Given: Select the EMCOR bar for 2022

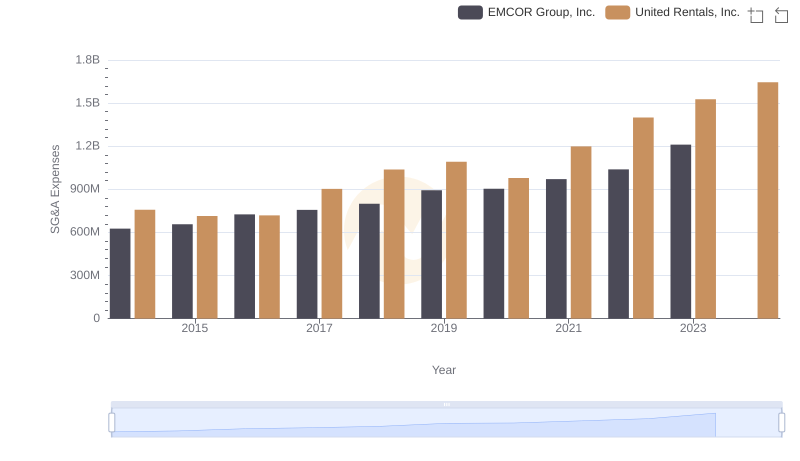Looking at the screenshot, I should click(618, 244).
